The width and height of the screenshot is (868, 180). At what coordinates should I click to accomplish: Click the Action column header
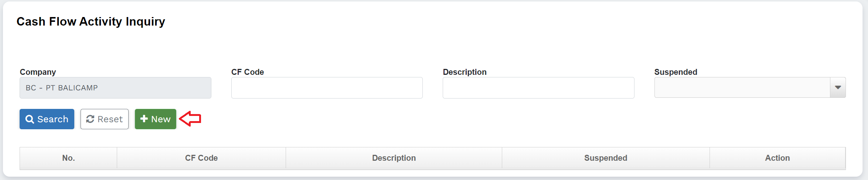click(x=777, y=158)
